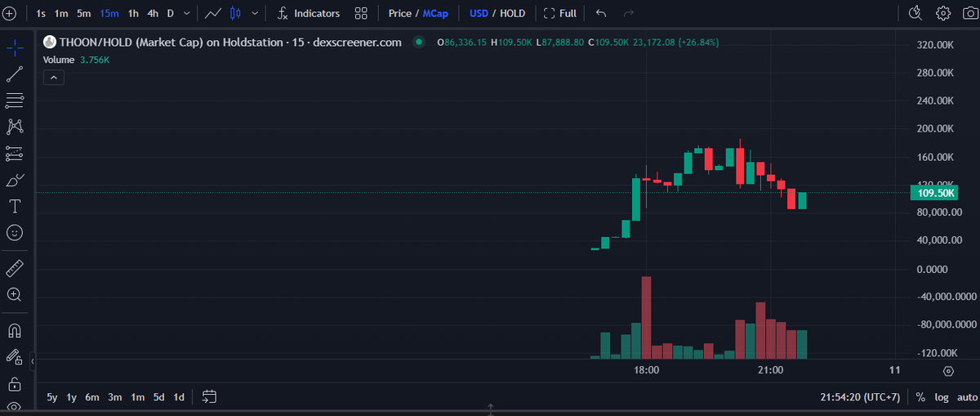Viewport: 980px width, 416px height.
Task: Open the bottom panel expand handle
Action: click(x=490, y=407)
